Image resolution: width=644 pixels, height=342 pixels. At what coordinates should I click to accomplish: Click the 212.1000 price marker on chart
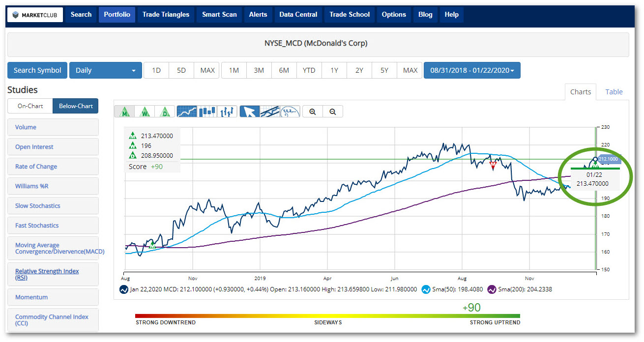point(610,159)
